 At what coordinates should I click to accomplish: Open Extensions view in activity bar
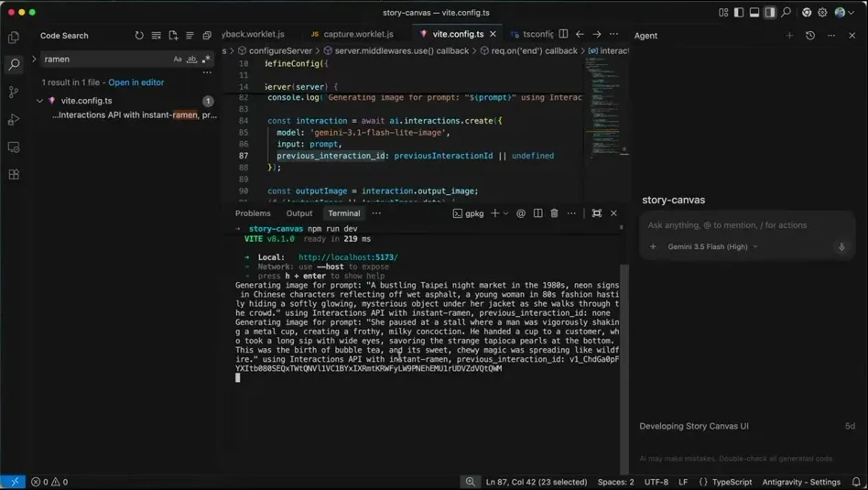14,174
